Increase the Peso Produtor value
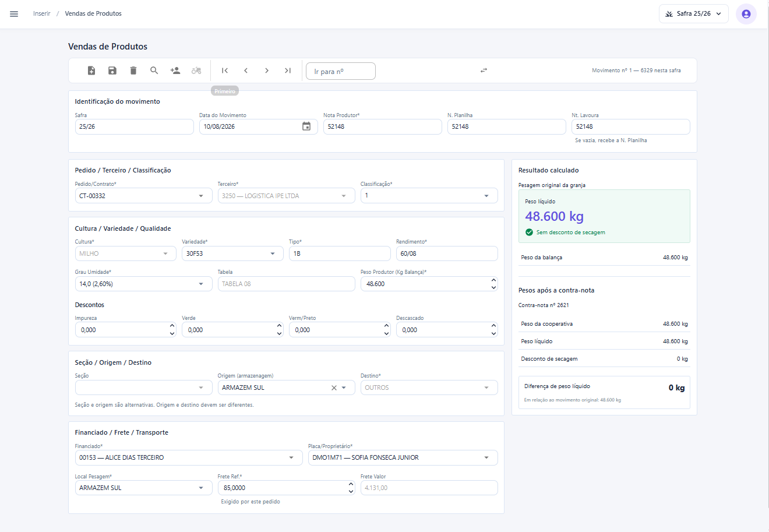 (493, 280)
